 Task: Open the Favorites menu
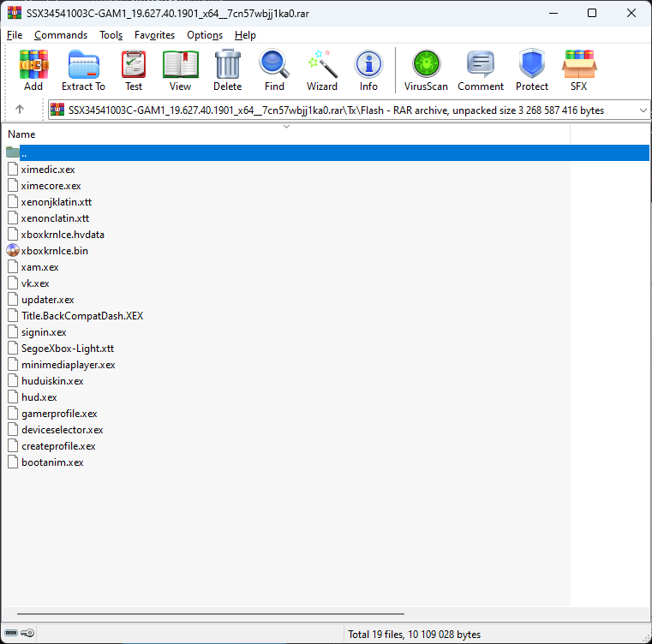click(154, 35)
